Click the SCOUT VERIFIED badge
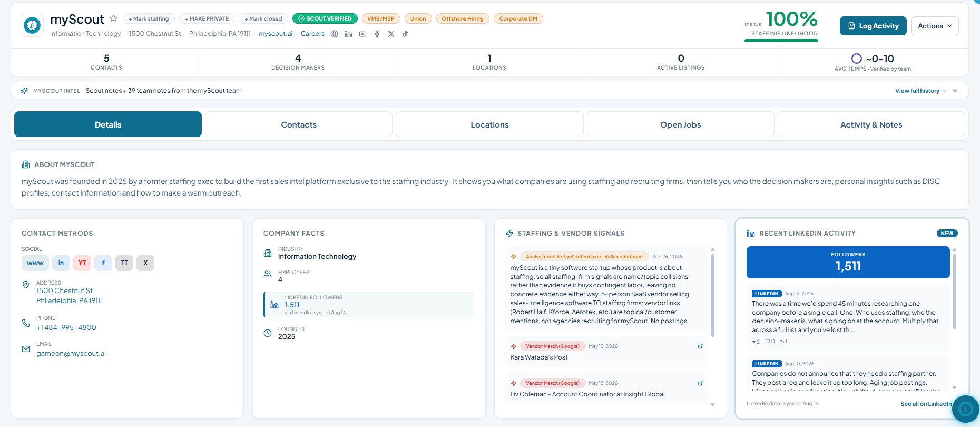 click(x=325, y=18)
